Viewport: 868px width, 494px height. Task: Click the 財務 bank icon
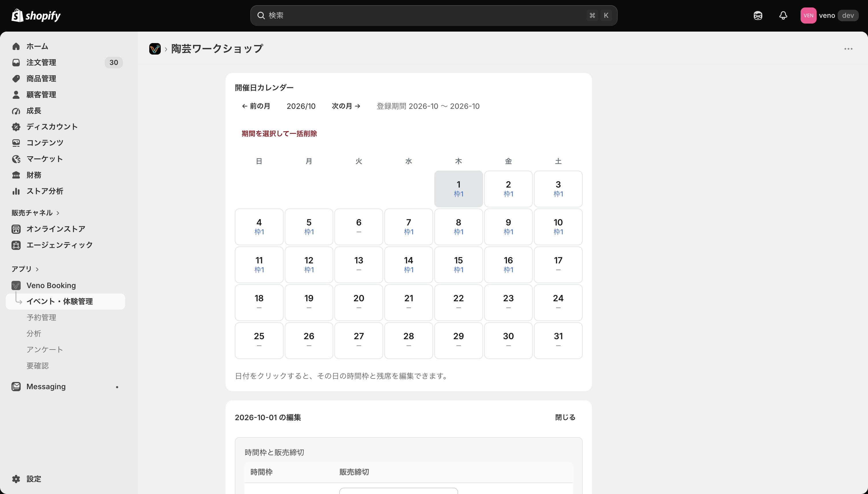click(x=16, y=175)
